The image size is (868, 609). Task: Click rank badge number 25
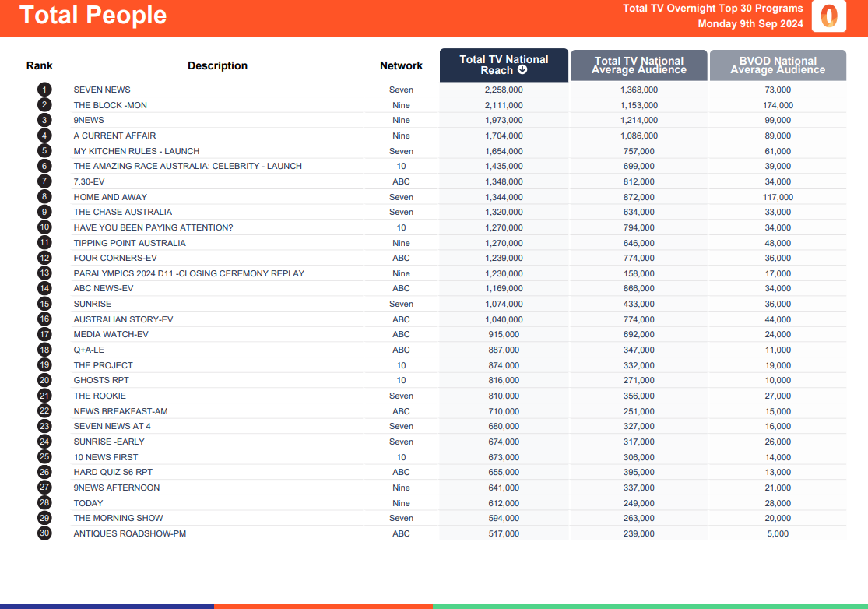click(x=44, y=457)
